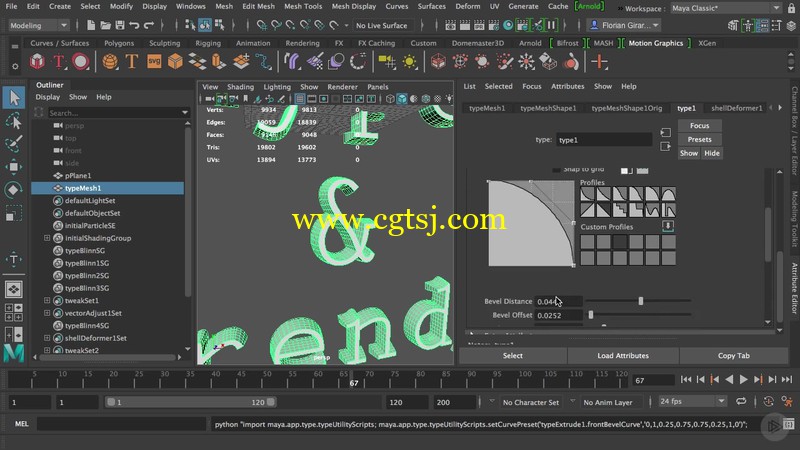Viewport: 800px width, 450px height.
Task: Open the viewport Shading menu
Action: pyautogui.click(x=240, y=87)
